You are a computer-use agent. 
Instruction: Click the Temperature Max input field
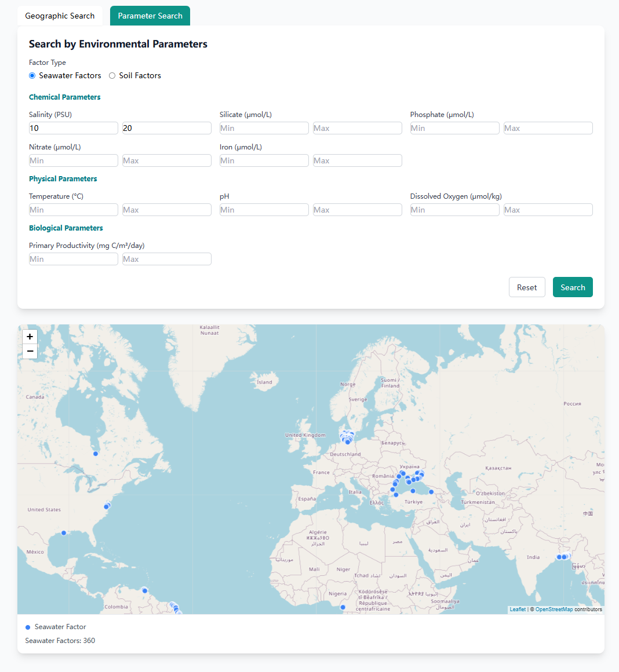[167, 210]
